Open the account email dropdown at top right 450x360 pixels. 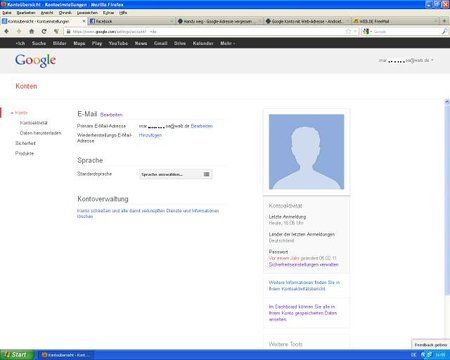(x=406, y=60)
